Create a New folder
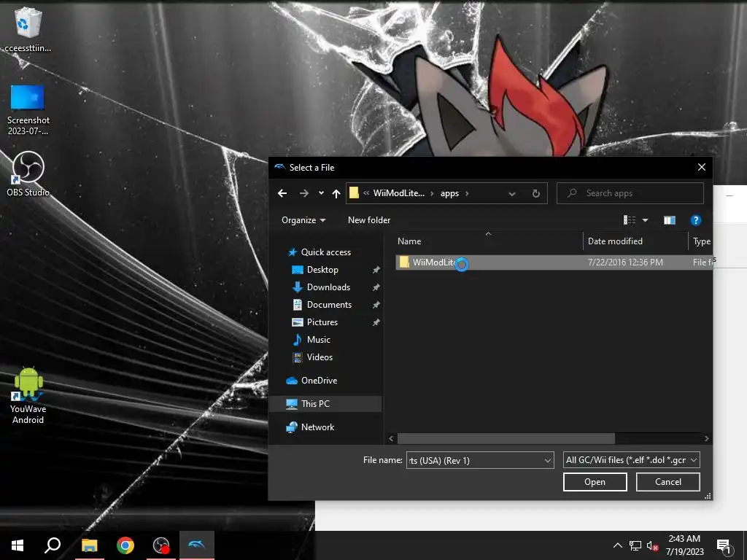Screen dimensions: 747x560 [x=369, y=220]
